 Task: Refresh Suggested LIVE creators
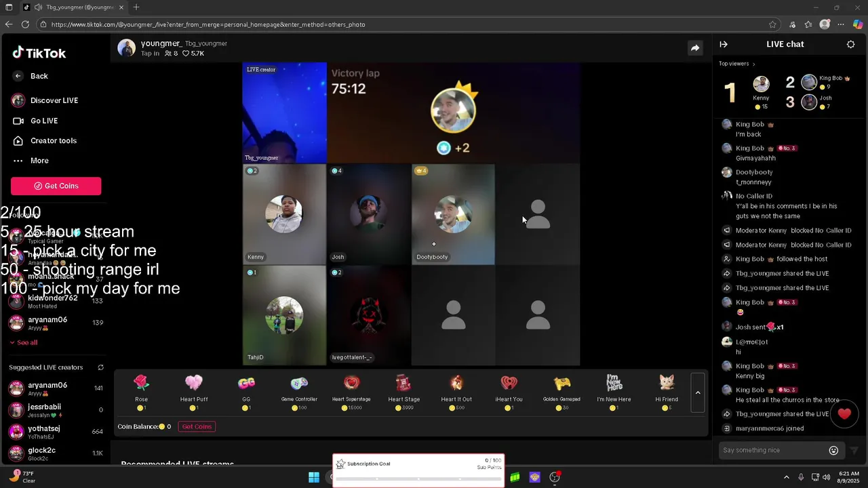[100, 367]
